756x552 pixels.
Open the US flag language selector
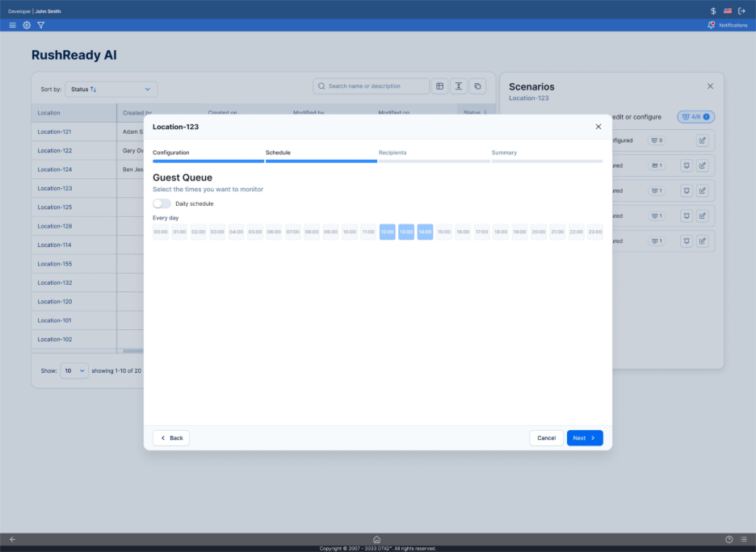point(727,10)
